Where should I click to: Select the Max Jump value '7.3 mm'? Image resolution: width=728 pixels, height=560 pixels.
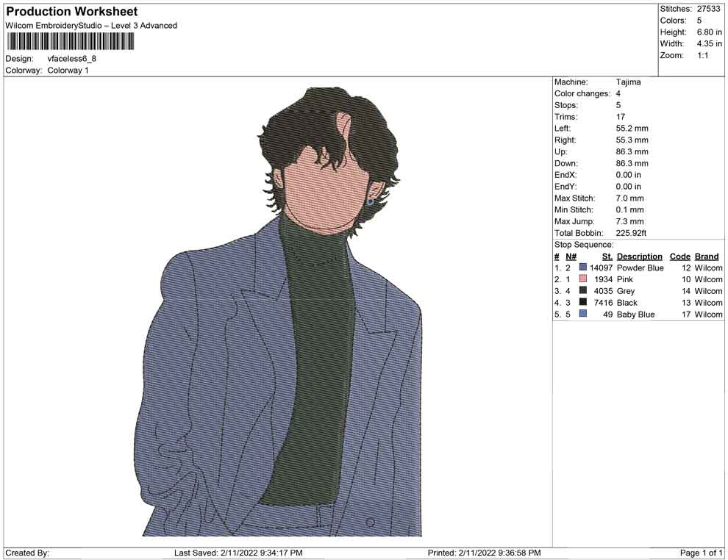(x=629, y=221)
